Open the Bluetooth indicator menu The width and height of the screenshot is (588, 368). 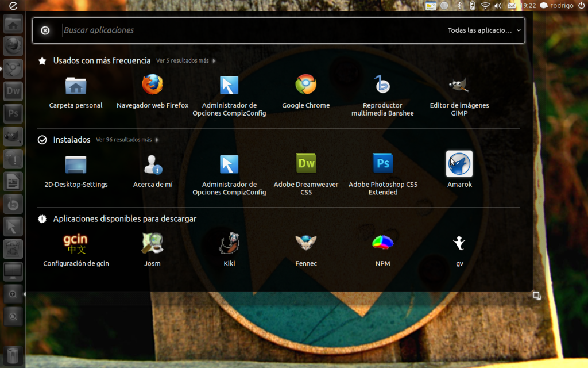click(x=459, y=6)
